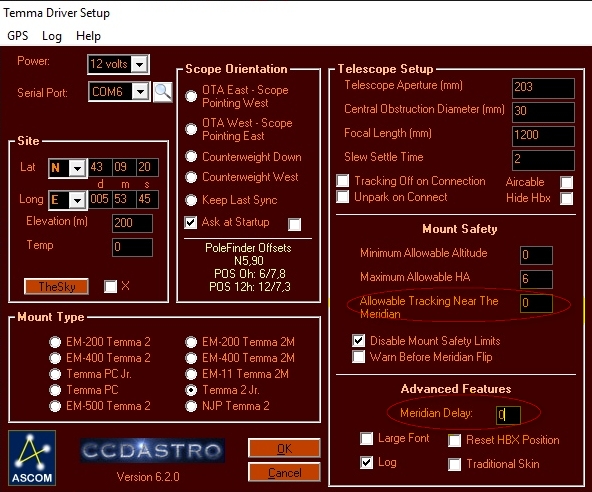Screen dimensions: 592x492
Task: Open the Log menu
Action: click(52, 36)
